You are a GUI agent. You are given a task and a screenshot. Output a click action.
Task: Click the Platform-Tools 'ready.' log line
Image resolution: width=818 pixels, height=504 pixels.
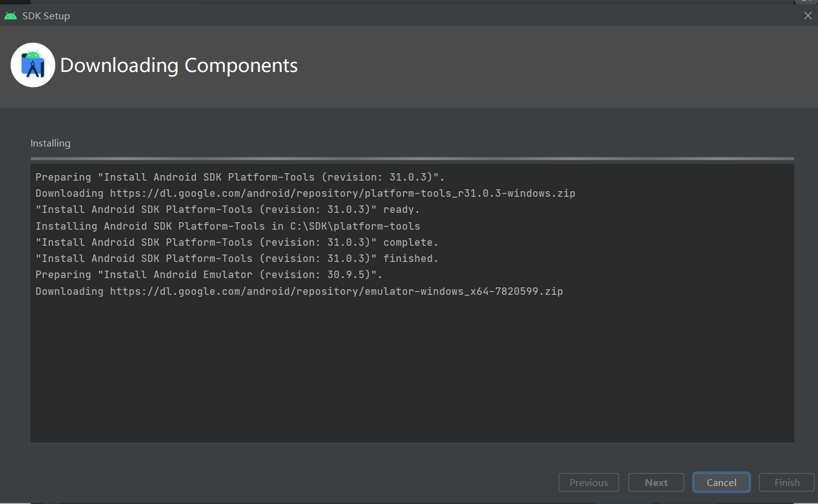click(x=228, y=209)
